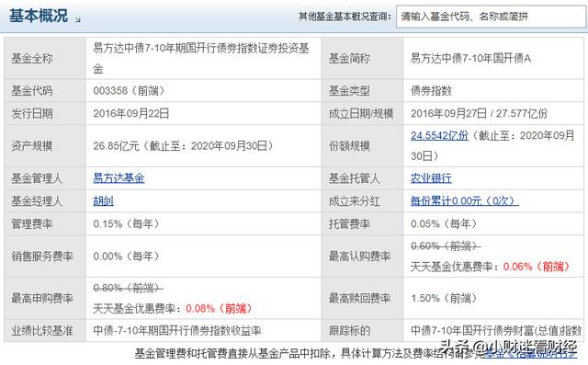Open the 易方达基金 fund manager company link
This screenshot has width=588, height=365.
[119, 178]
